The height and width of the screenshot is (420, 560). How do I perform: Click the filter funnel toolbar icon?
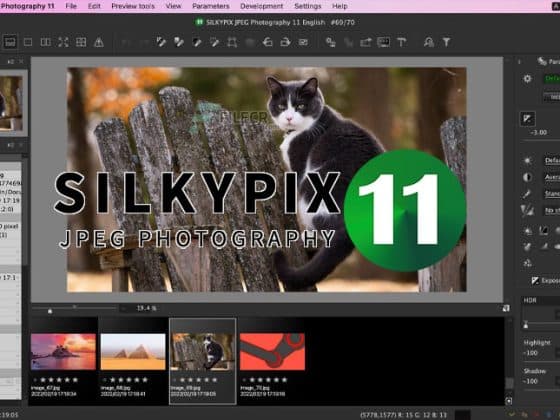coord(446,42)
